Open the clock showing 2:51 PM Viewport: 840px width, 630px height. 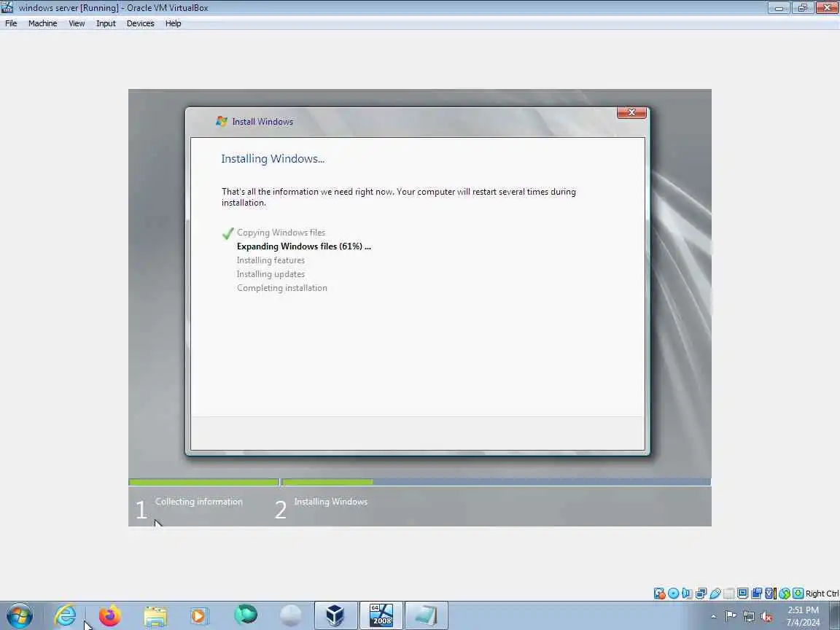[x=803, y=616]
